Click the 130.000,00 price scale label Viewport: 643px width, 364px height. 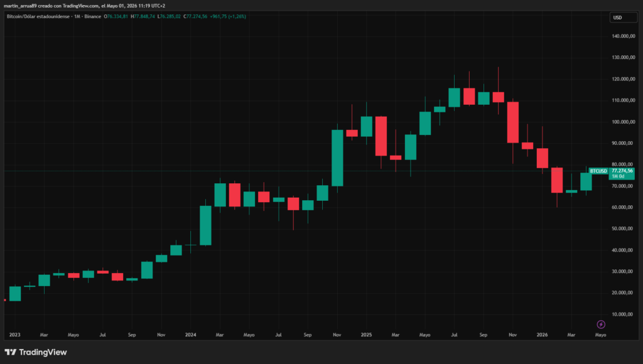[624, 57]
